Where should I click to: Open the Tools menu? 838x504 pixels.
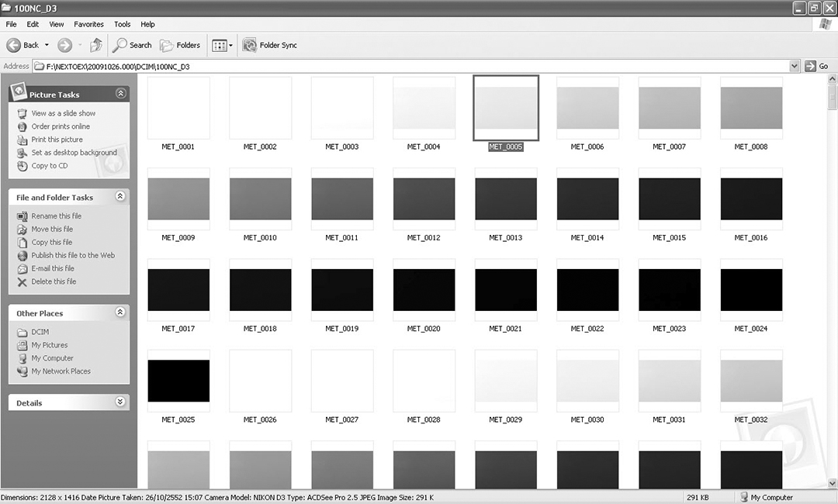[123, 24]
